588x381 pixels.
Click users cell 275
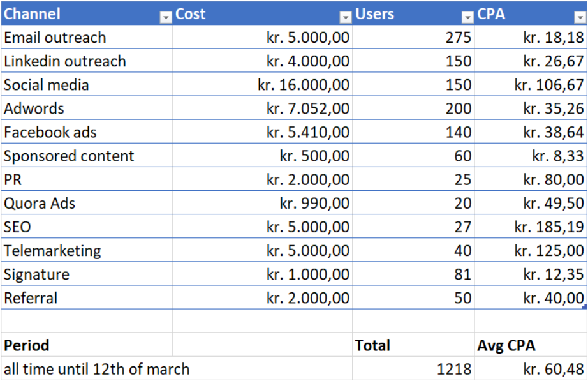[x=413, y=37]
